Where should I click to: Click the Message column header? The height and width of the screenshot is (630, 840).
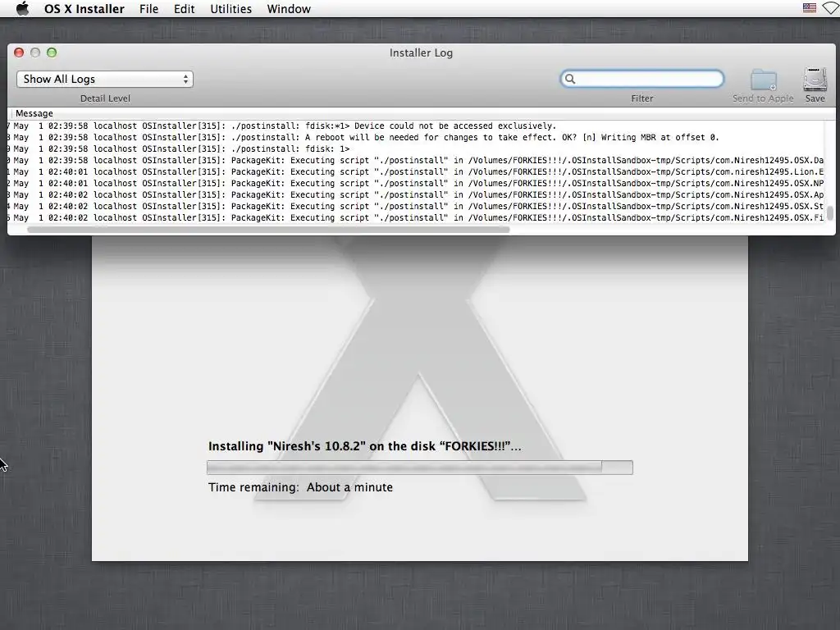34,113
